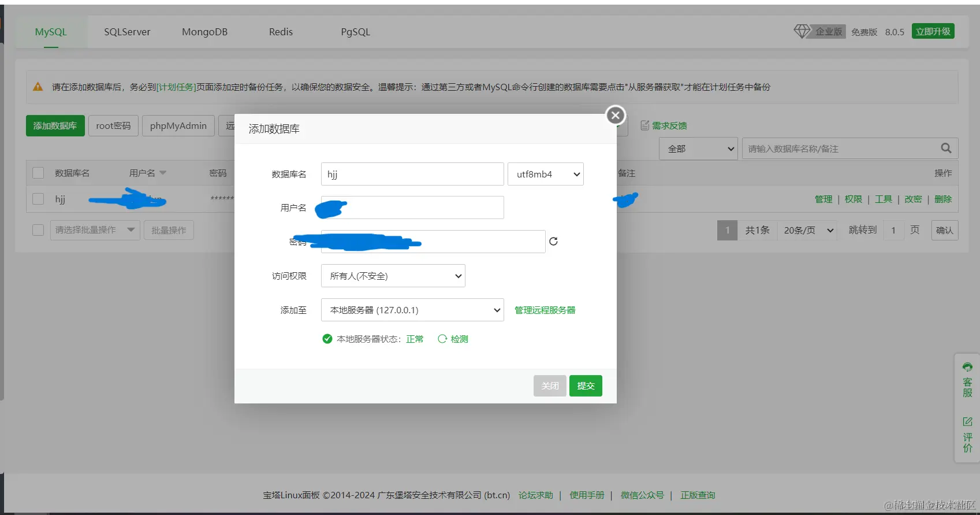Open the 本地服务器 (127.0.0.1) dropdown
980x515 pixels.
(x=412, y=310)
